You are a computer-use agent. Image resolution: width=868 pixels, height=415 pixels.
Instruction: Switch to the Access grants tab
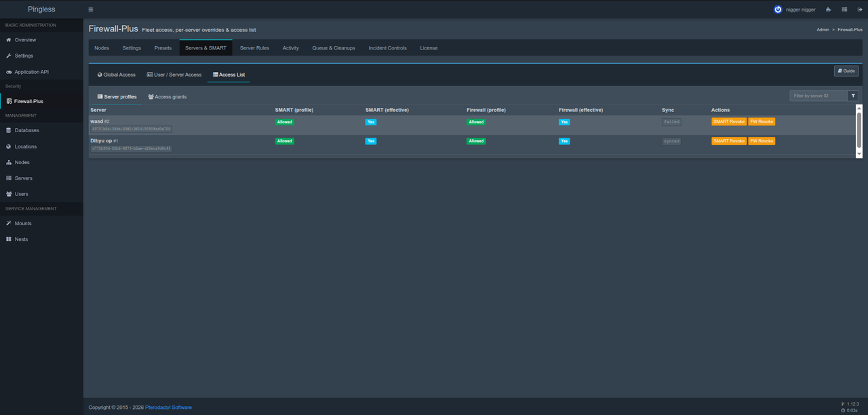click(167, 97)
